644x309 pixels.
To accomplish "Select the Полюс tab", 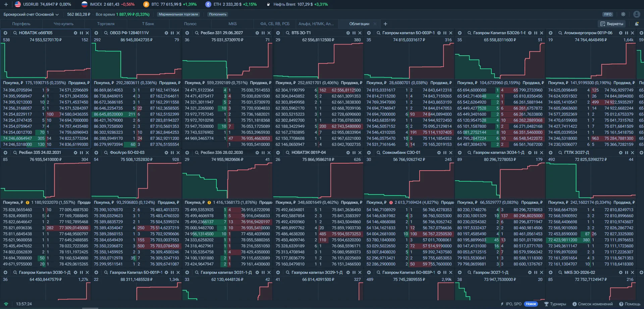I will pyautogui.click(x=190, y=24).
